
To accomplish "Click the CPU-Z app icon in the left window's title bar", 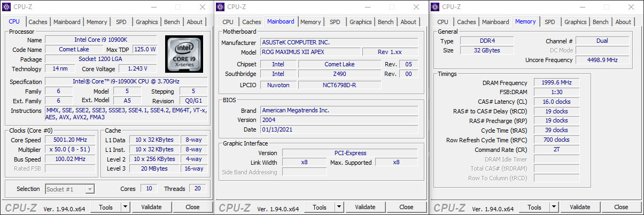I will (x=7, y=7).
